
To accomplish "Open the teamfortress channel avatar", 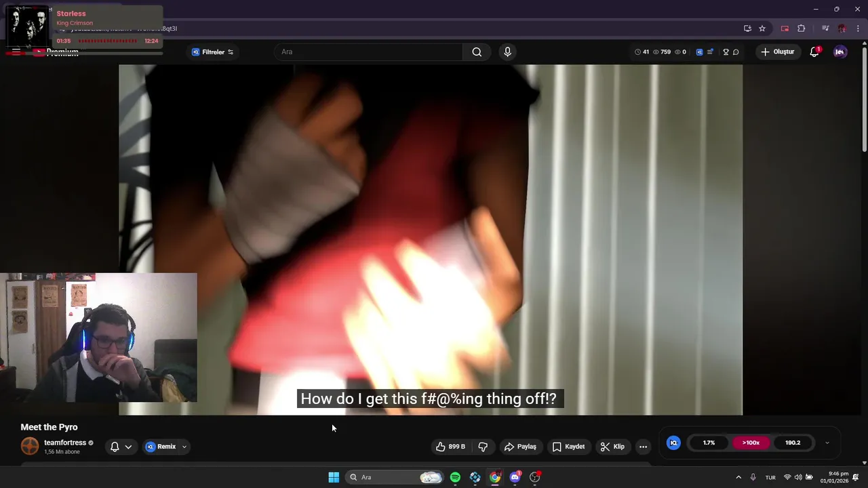I will (x=30, y=446).
